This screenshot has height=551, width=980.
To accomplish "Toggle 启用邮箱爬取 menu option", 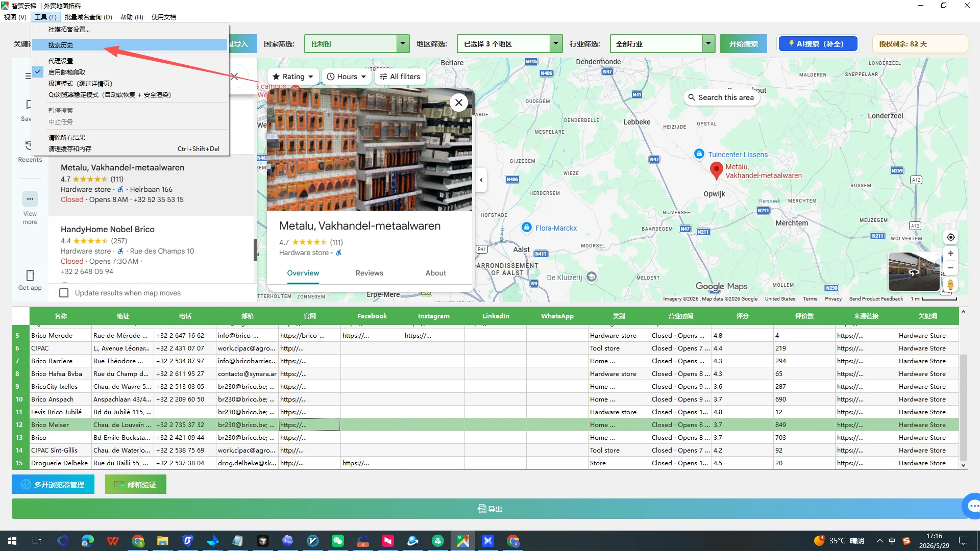I will 130,72.
